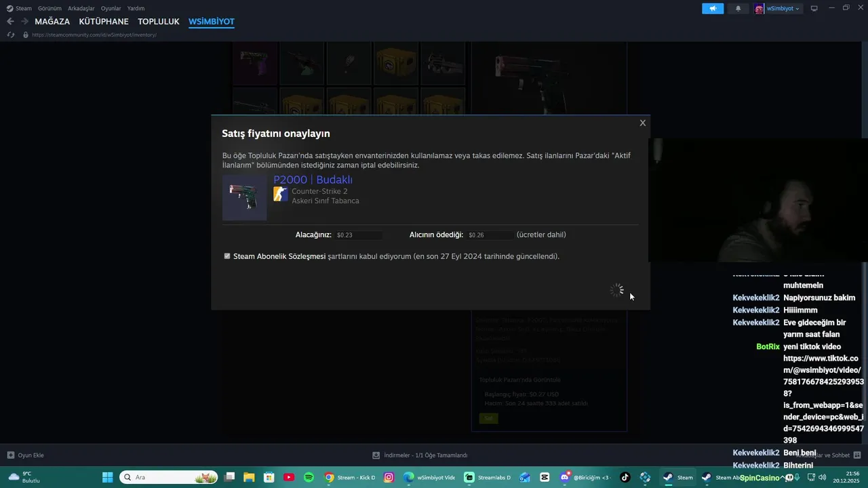Image resolution: width=868 pixels, height=488 pixels.
Task: Close the sale price confirmation dialog
Action: coord(643,123)
